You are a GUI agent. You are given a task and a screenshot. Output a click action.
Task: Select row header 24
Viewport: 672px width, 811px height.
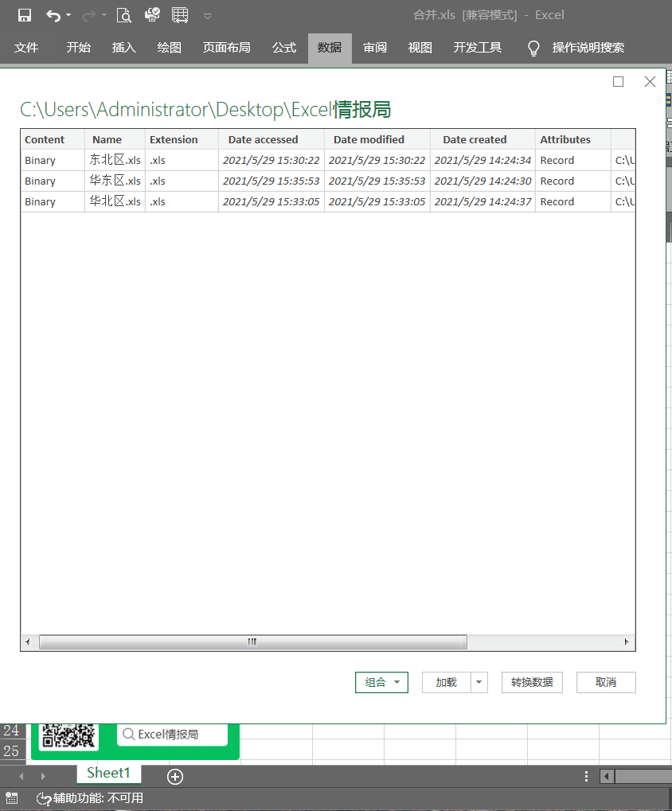[11, 731]
